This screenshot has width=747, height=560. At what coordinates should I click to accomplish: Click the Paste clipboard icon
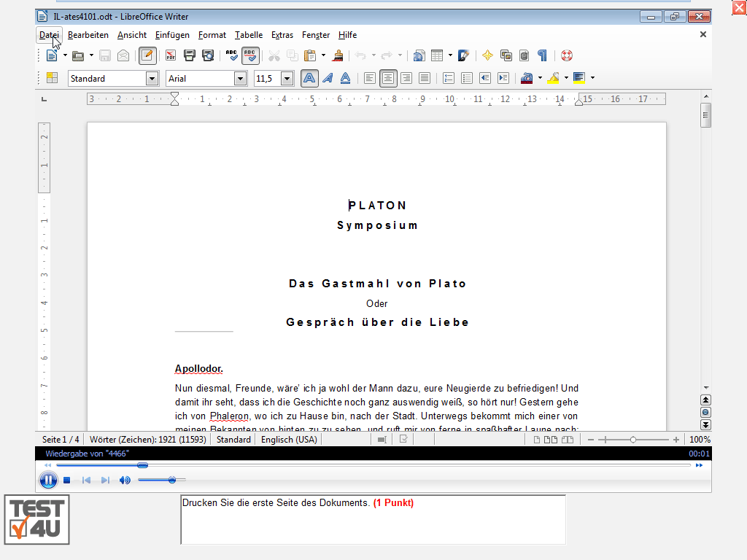[310, 55]
